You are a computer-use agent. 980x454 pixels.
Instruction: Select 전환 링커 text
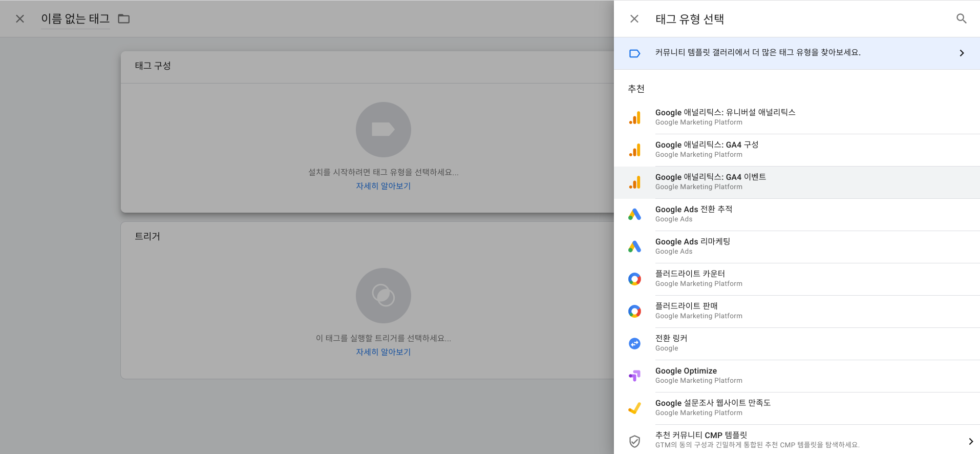tap(671, 338)
